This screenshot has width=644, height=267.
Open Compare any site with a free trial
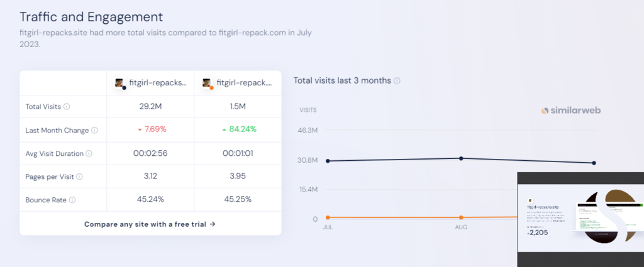(150, 224)
